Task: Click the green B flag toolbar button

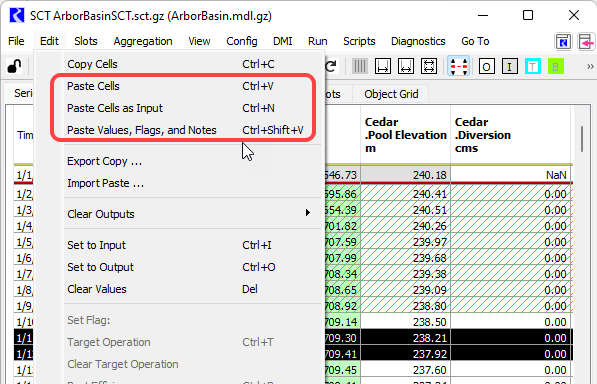Action: 555,67
